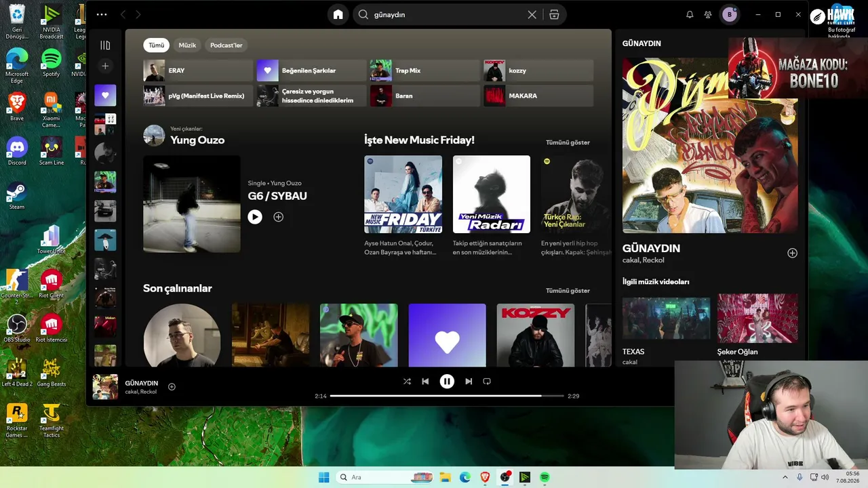Collapse Your Library sidebar
This screenshot has height=488, width=868.
point(105,45)
